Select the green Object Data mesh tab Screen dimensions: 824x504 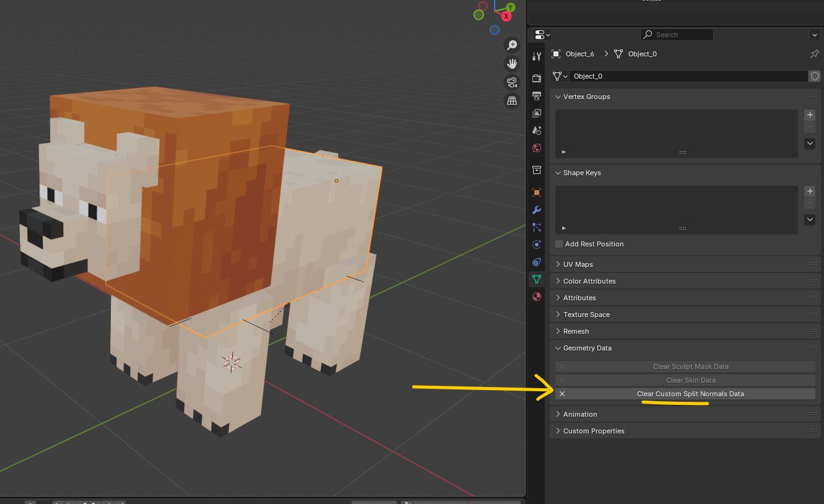(537, 279)
